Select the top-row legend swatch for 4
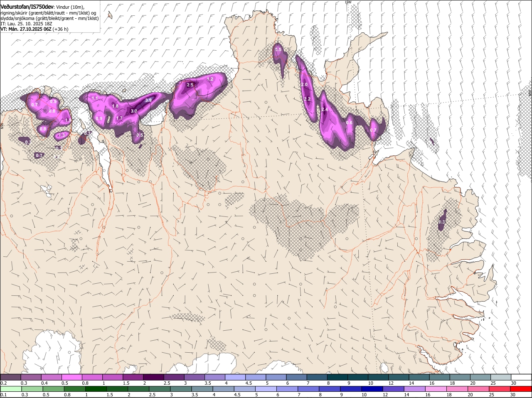Image resolution: width=532 pixels, height=398 pixels. 235,377
